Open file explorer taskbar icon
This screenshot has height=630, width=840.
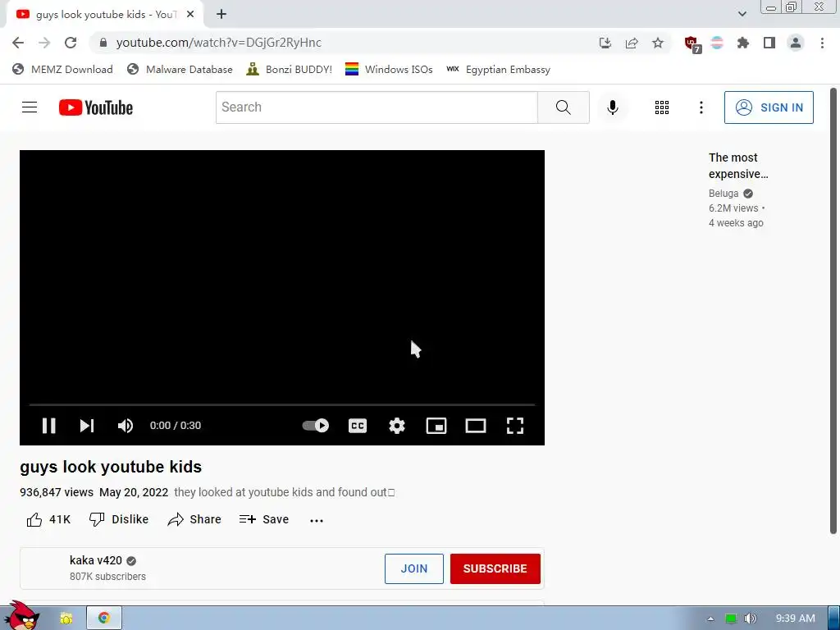[66, 619]
